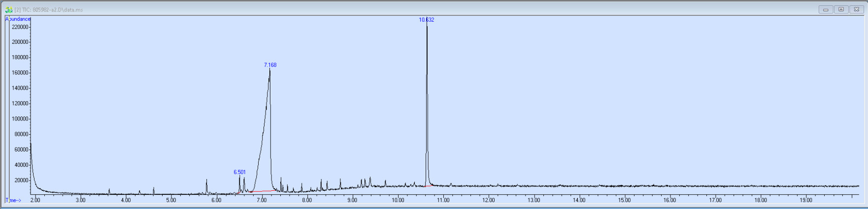Close the TIC chromatogram window
Image resolution: width=868 pixels, height=209 pixels.
click(x=857, y=9)
